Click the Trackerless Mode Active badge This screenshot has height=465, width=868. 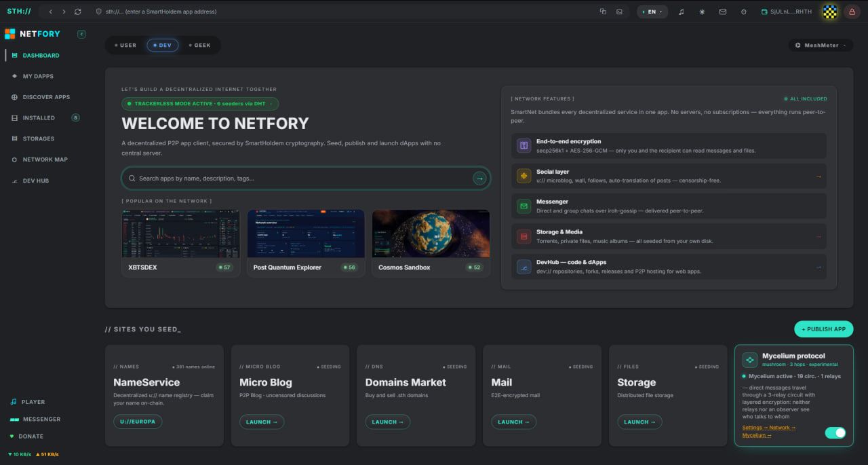point(200,104)
